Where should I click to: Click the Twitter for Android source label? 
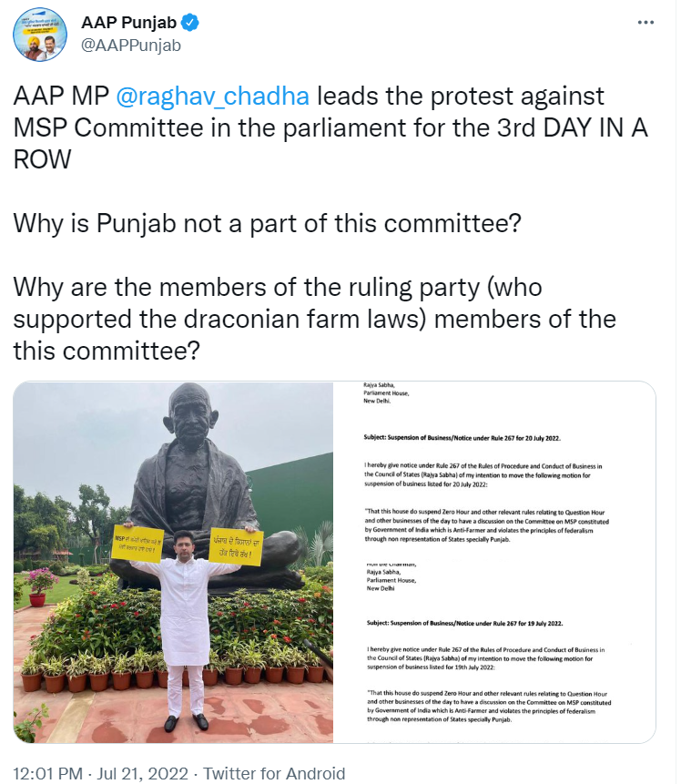tap(273, 773)
